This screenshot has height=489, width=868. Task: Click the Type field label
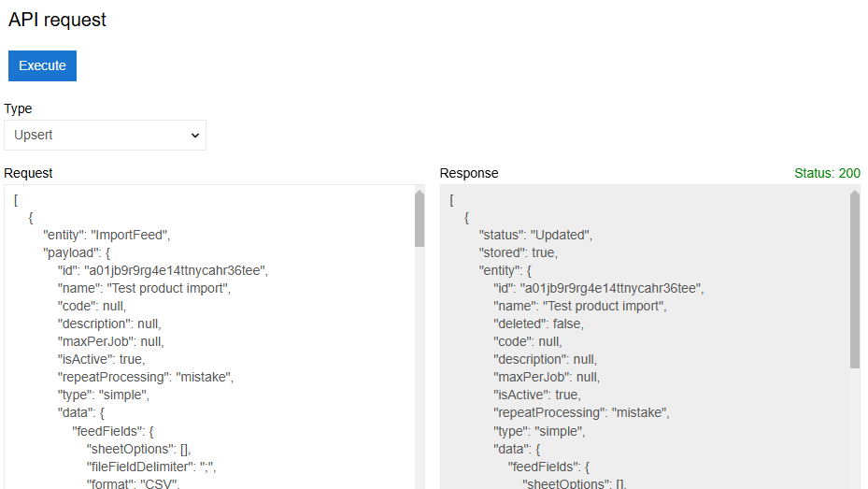pos(18,108)
